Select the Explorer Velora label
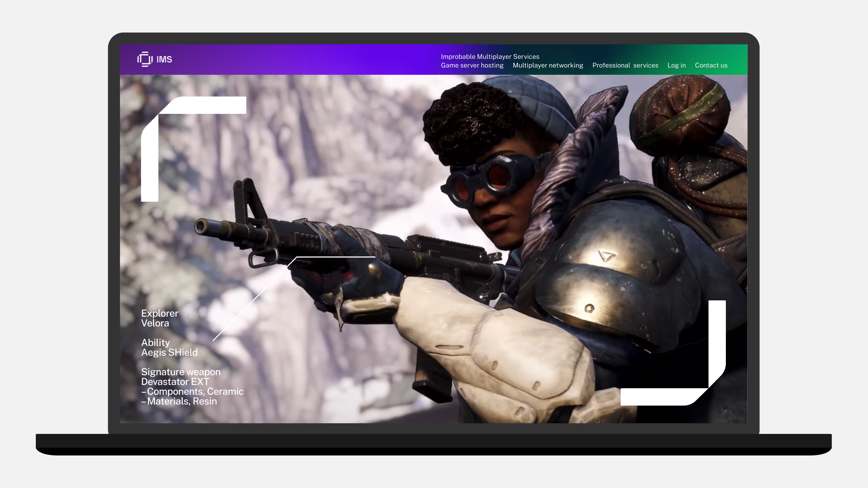Viewport: 868px width, 488px height. (159, 318)
